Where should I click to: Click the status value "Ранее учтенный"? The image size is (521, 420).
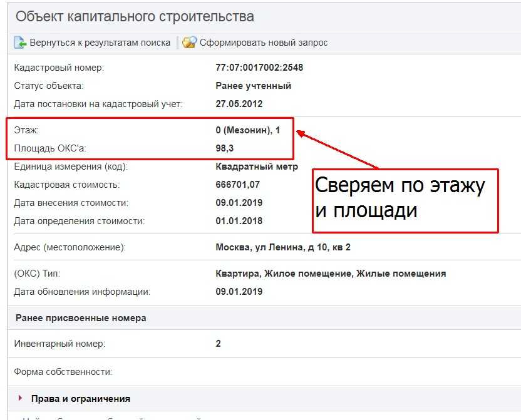pos(253,86)
